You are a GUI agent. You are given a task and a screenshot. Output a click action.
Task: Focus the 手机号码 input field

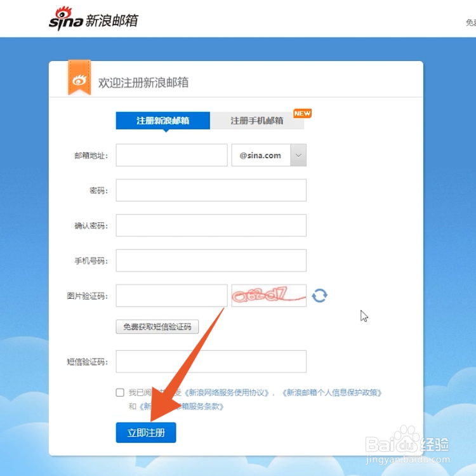coord(211,260)
